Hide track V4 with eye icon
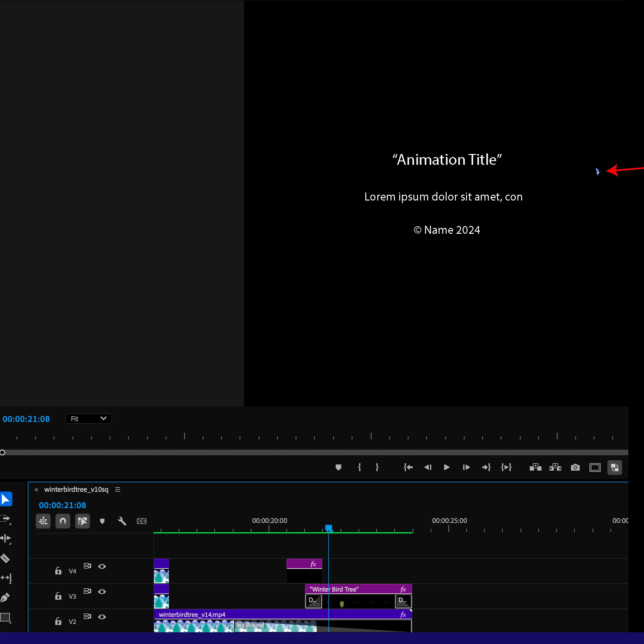The image size is (644, 644). click(102, 566)
